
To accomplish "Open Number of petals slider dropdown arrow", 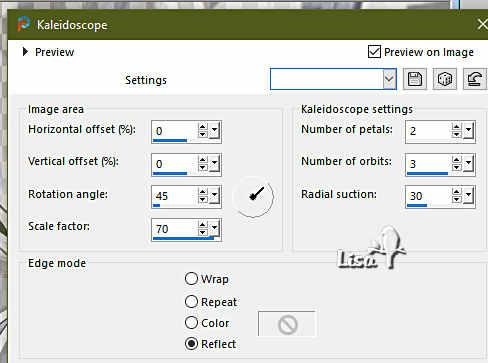I will (x=468, y=130).
